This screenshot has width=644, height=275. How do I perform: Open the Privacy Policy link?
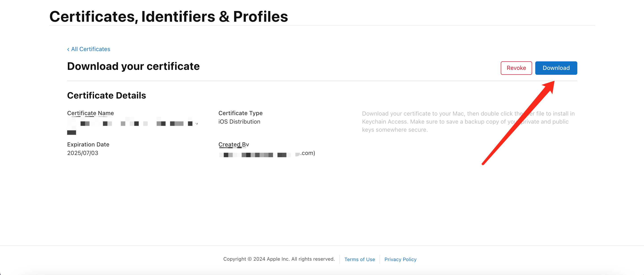(x=400, y=259)
